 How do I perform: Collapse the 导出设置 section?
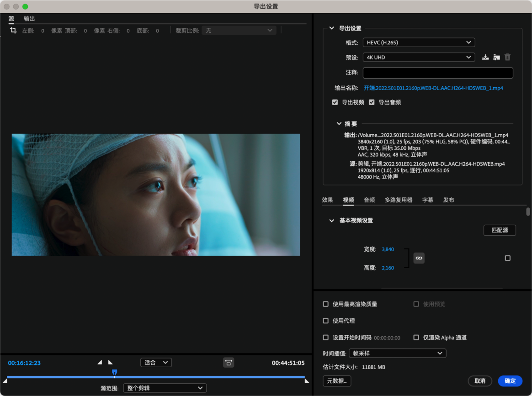pyautogui.click(x=331, y=28)
